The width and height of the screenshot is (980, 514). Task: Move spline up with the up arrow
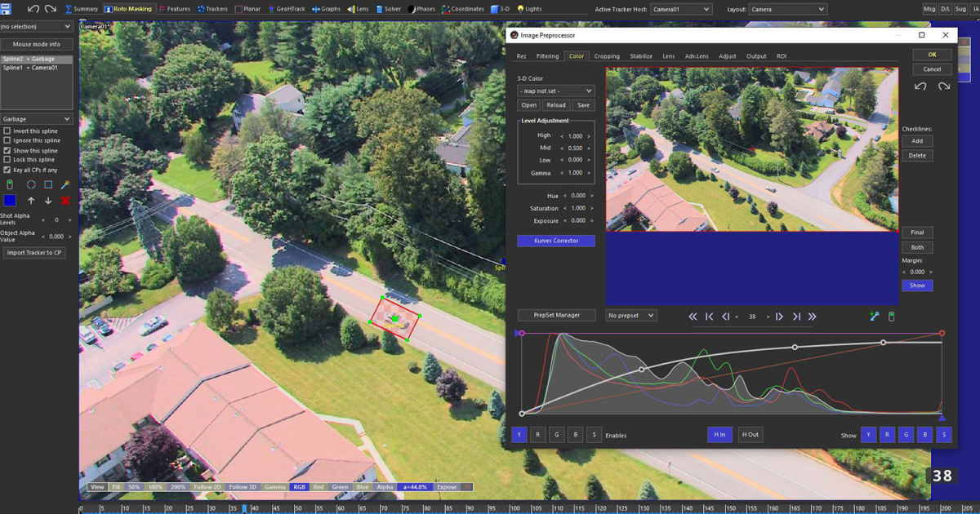(x=31, y=201)
